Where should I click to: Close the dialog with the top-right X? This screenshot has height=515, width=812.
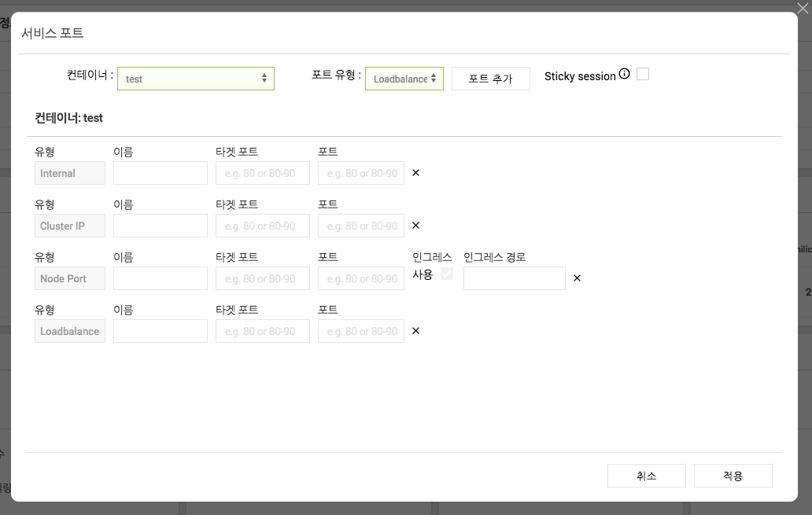(x=802, y=9)
